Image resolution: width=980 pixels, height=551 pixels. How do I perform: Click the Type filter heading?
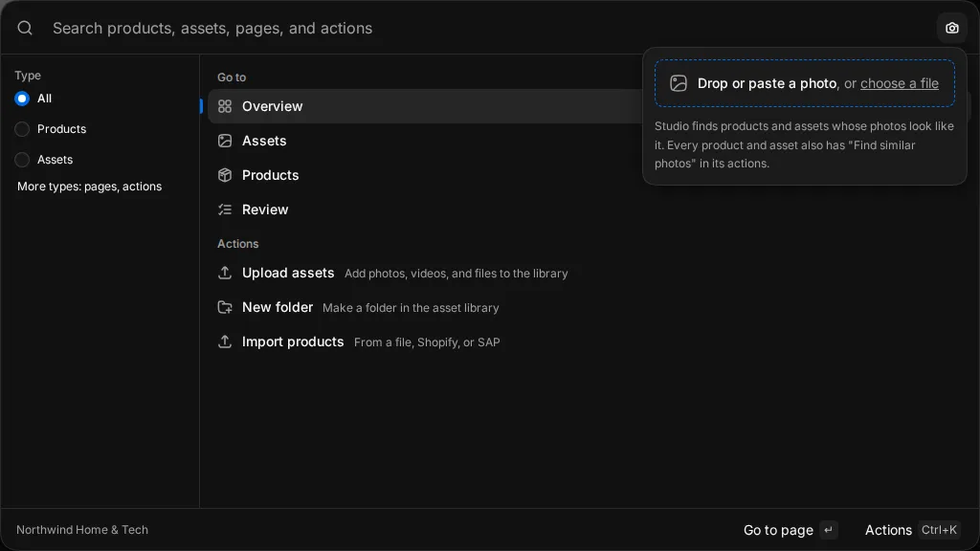[28, 75]
